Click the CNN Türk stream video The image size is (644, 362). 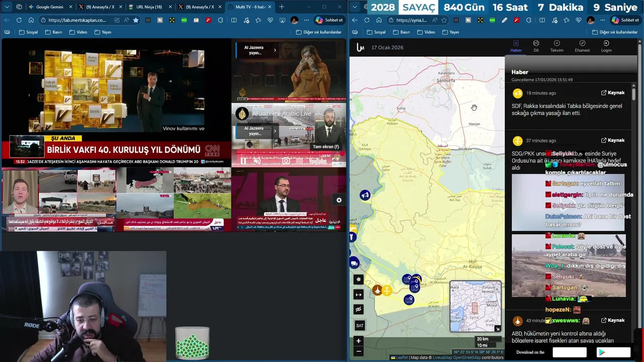coord(116,103)
